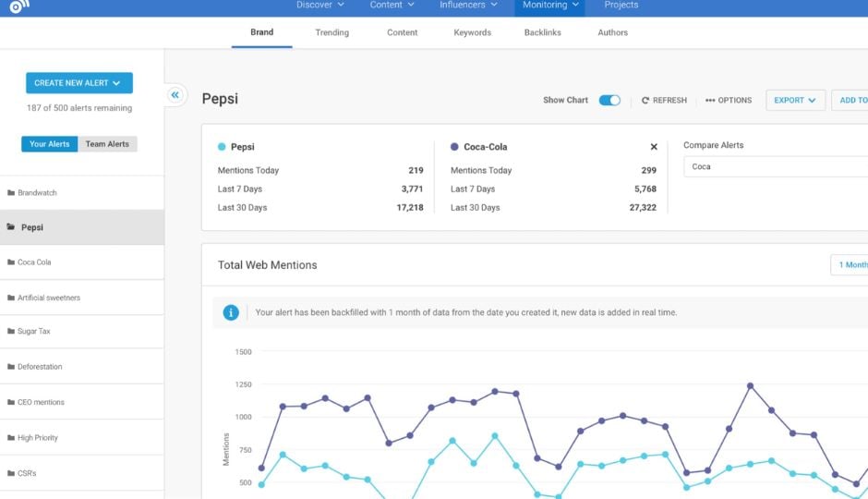Click the CSR's folder icon
The image size is (868, 499).
point(11,473)
